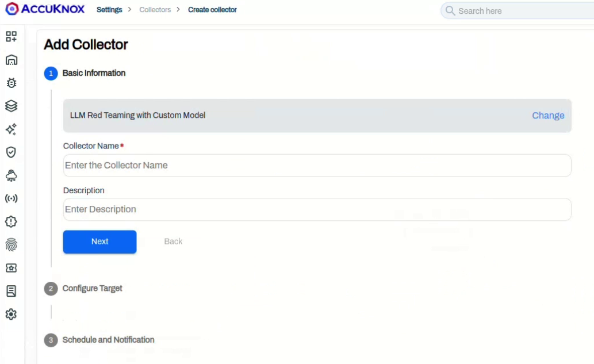
Task: Click Change to switch collector type
Action: point(548,116)
